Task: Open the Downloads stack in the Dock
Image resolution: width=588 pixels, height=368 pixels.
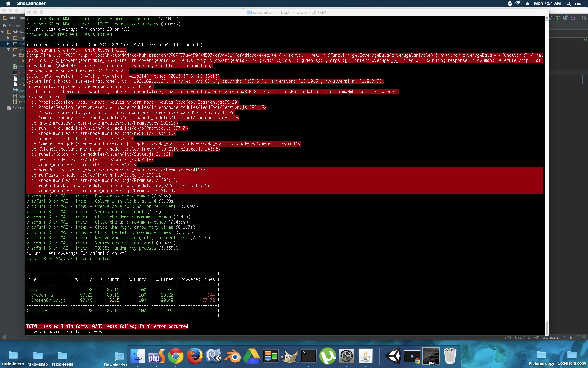Action: pyautogui.click(x=119, y=356)
